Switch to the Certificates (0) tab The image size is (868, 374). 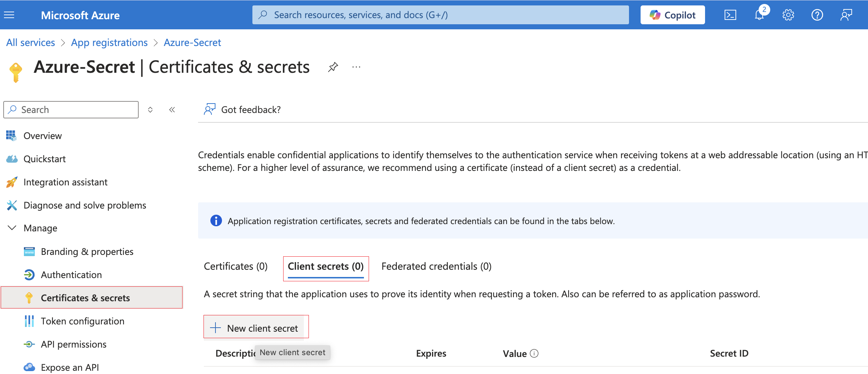point(235,266)
